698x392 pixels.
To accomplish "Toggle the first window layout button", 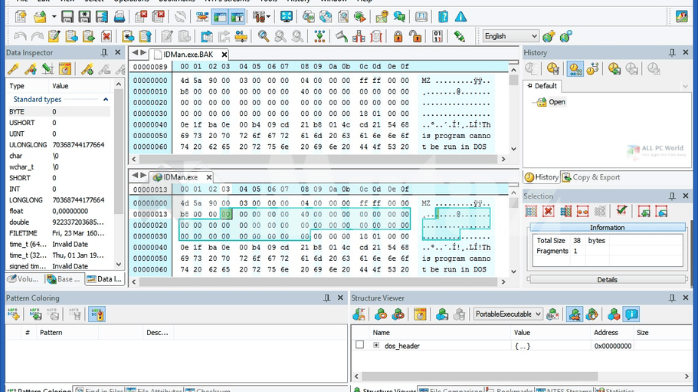I will [220, 17].
